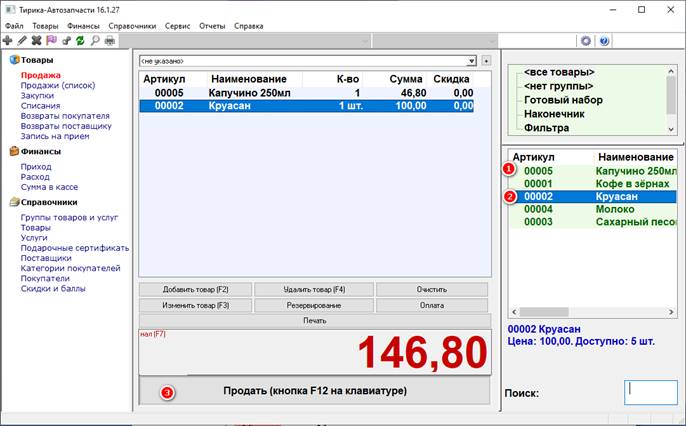The width and height of the screenshot is (686, 426).
Task: Open Приход in the sidebar
Action: [36, 167]
